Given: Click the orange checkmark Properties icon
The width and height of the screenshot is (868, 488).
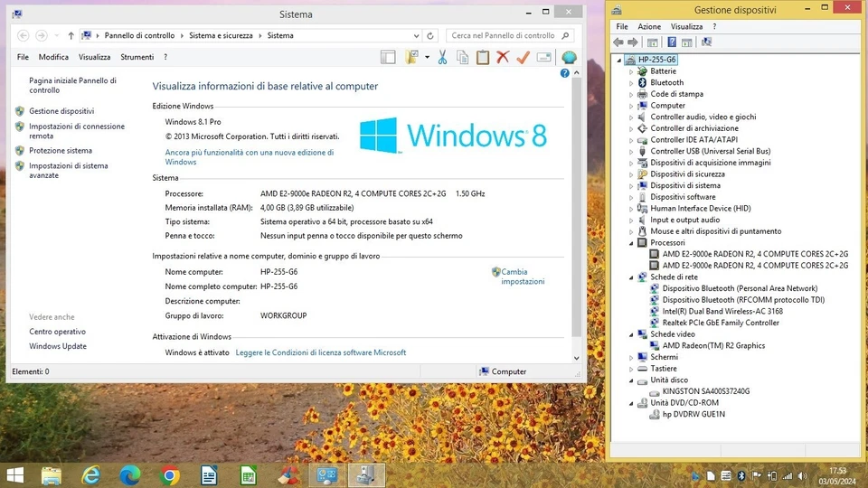Looking at the screenshot, I should (524, 57).
